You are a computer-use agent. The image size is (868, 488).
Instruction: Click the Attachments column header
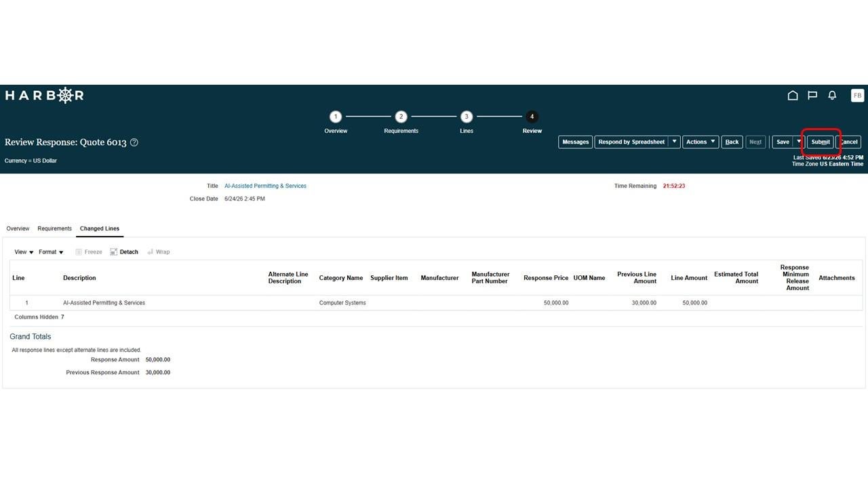(x=837, y=278)
